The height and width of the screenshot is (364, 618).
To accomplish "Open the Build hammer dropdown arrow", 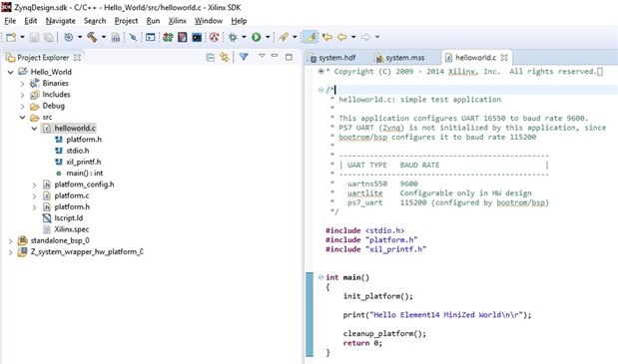I will [104, 37].
